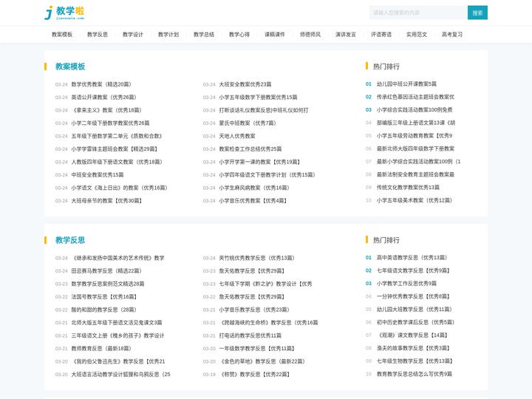532x399 pixels.
Task: Open 《金色的草地》教学反思（最新22篇）
Action: (262, 361)
